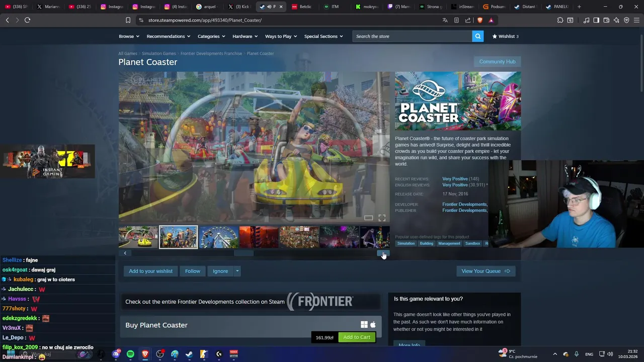644x362 pixels.
Task: Select the Ferris wheel screenshot thumbnail
Action: pos(219,237)
